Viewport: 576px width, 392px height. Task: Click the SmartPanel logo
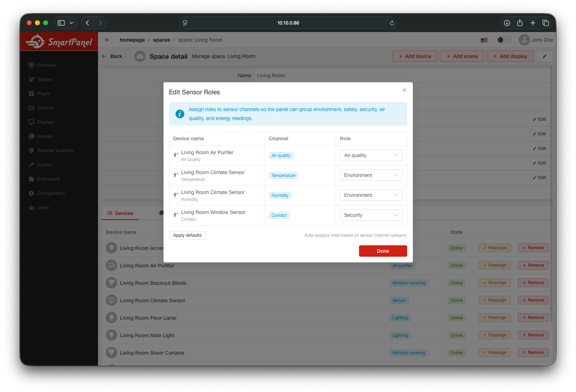pyautogui.click(x=59, y=41)
